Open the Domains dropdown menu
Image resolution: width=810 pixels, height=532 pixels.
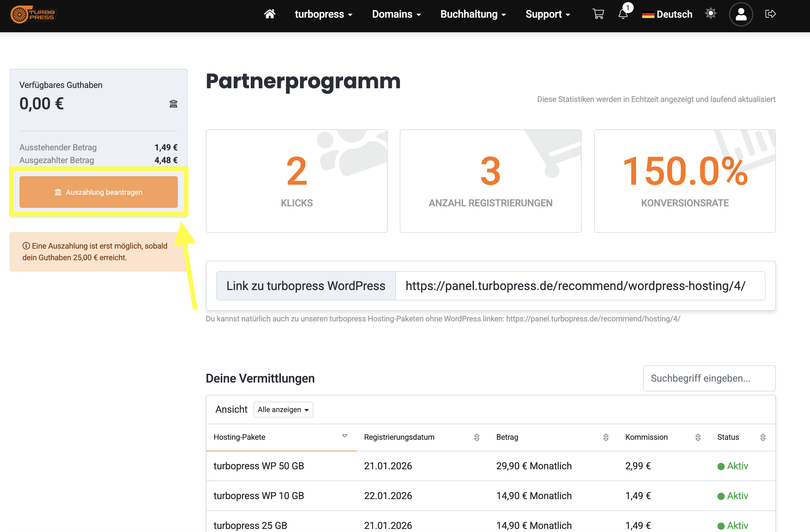396,14
